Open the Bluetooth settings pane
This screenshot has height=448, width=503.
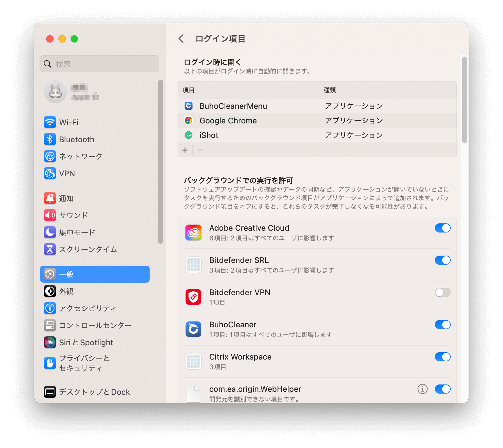[x=95, y=139]
